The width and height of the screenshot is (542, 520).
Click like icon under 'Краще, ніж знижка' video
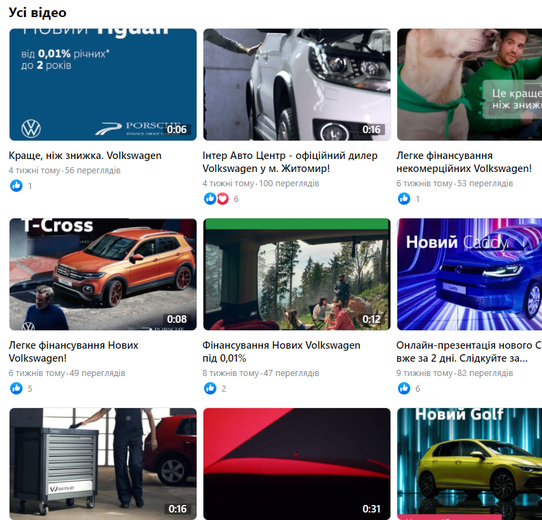point(16,186)
